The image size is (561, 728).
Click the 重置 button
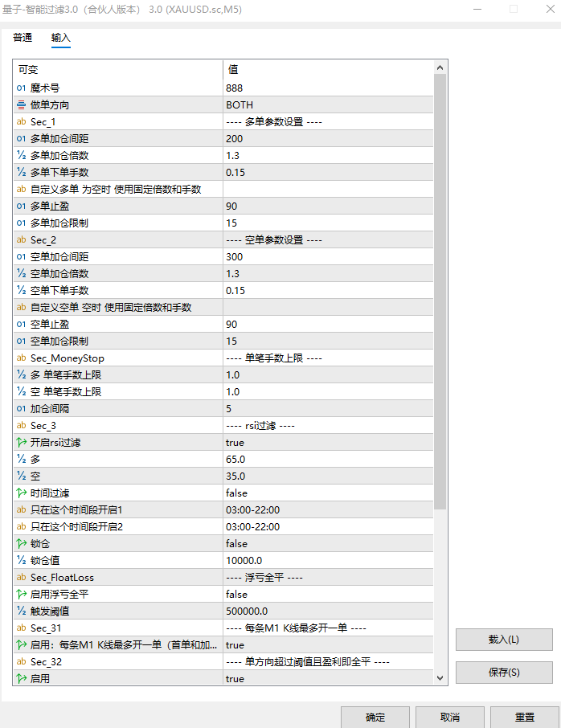525,718
